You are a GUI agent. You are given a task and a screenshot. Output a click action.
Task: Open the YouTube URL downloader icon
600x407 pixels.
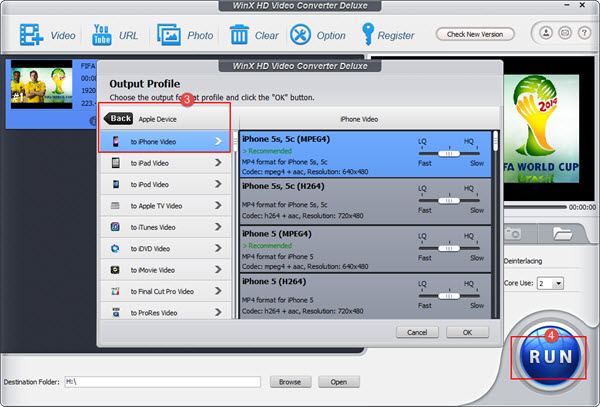click(x=101, y=35)
